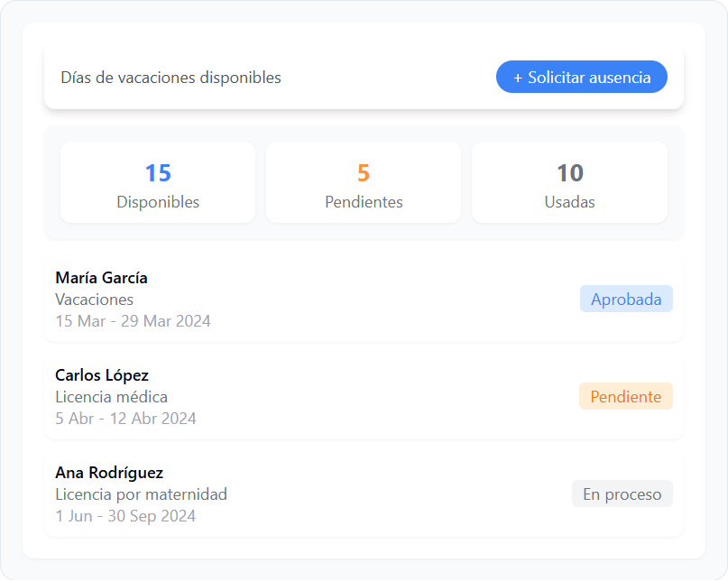This screenshot has width=728, height=581.
Task: Open Ana Rodríguez's name in the list
Action: (109, 473)
